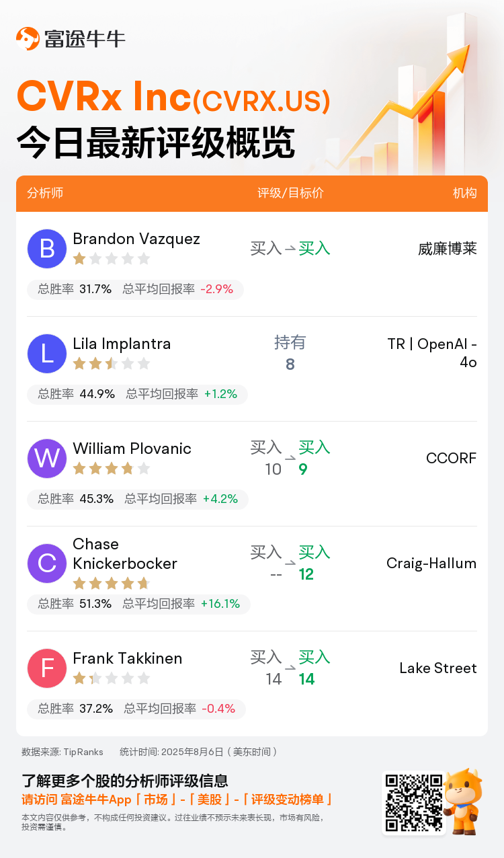Select the 机构 column header
Viewport: 504px width, 858px height.
click(465, 193)
